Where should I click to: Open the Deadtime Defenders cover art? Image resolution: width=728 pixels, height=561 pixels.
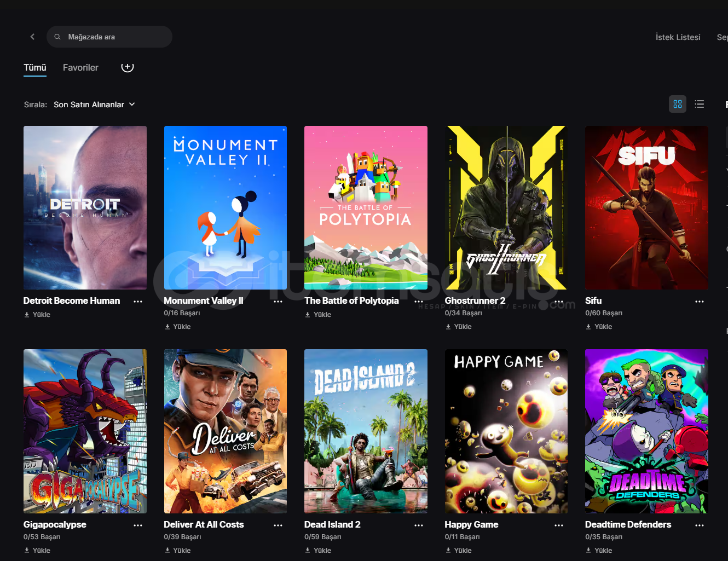coord(646,431)
